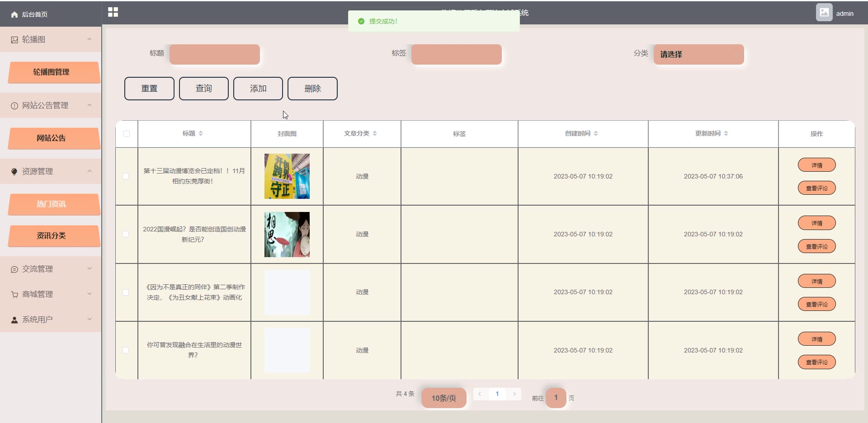Click the 商城管理 cart icon
Screen dimensions: 868x423
click(14, 295)
